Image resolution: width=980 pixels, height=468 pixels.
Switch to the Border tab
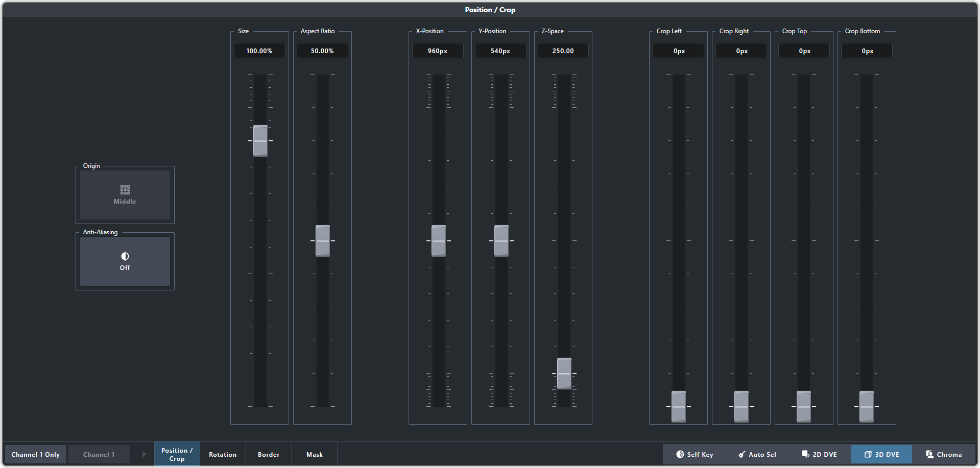pos(269,454)
